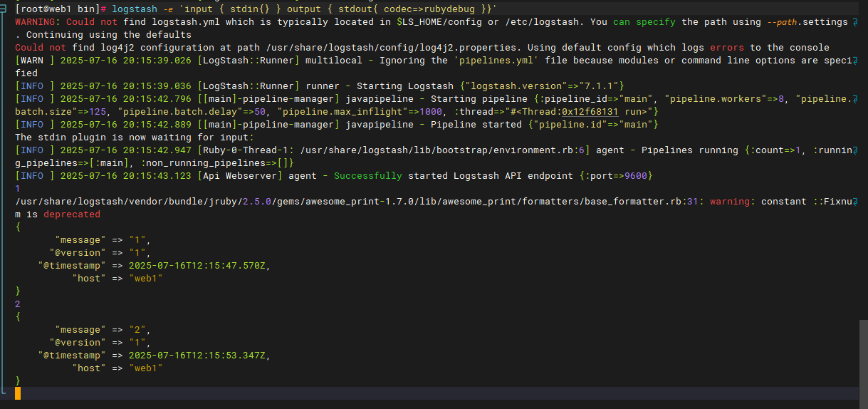Click timestamp 2025-07-16 20:15:42.947
Viewport: 868px width, 409px height.
(126, 150)
